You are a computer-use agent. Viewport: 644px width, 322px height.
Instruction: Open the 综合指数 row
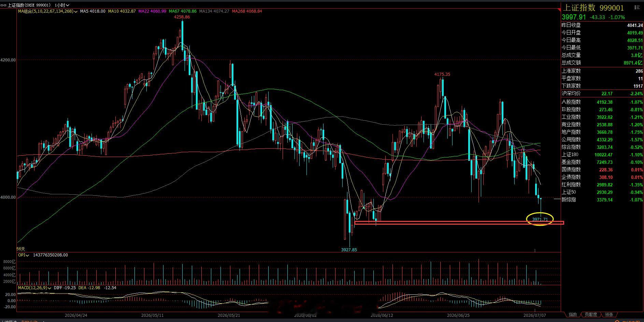(x=602, y=147)
